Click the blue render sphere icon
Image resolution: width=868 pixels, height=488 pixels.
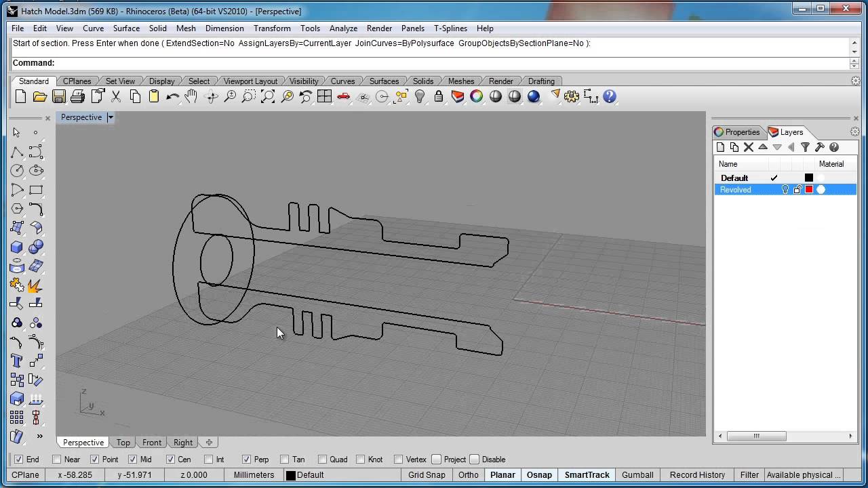pos(534,97)
